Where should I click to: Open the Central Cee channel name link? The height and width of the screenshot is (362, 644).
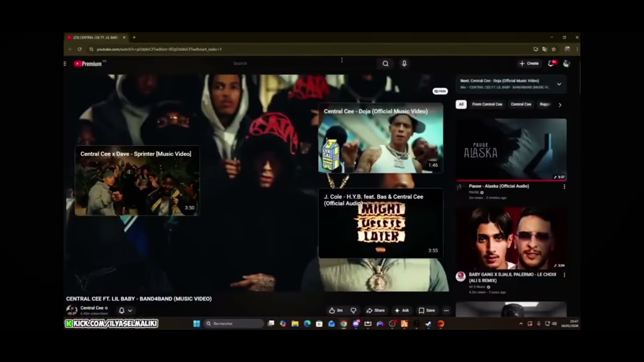click(92, 308)
